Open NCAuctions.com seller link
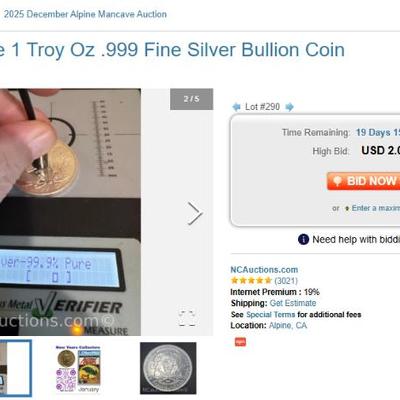This screenshot has height=400, width=400. (264, 270)
